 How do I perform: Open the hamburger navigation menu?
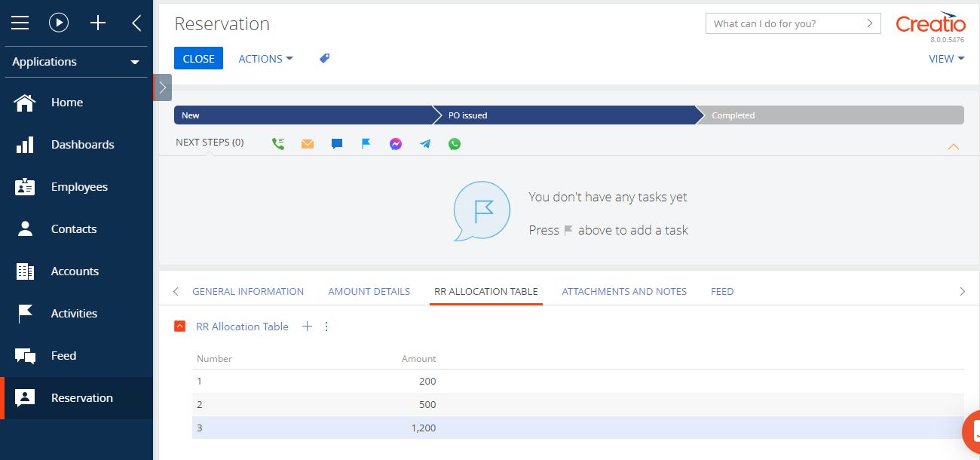click(x=20, y=23)
